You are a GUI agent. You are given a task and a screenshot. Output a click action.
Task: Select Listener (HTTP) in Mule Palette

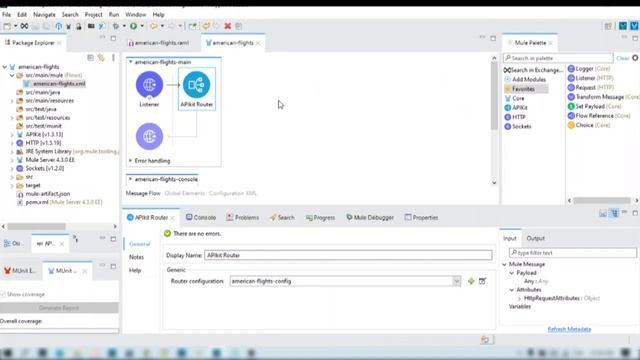(591, 78)
